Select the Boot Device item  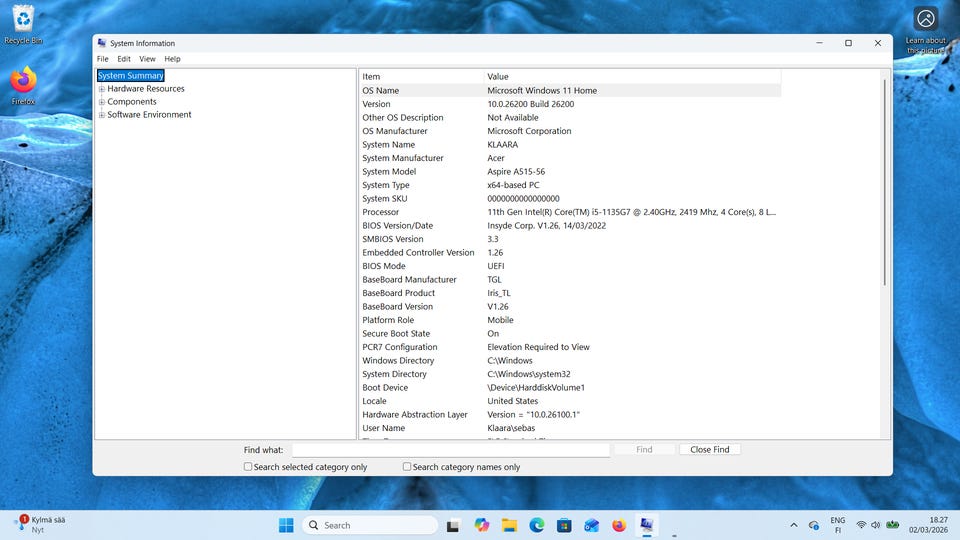385,388
